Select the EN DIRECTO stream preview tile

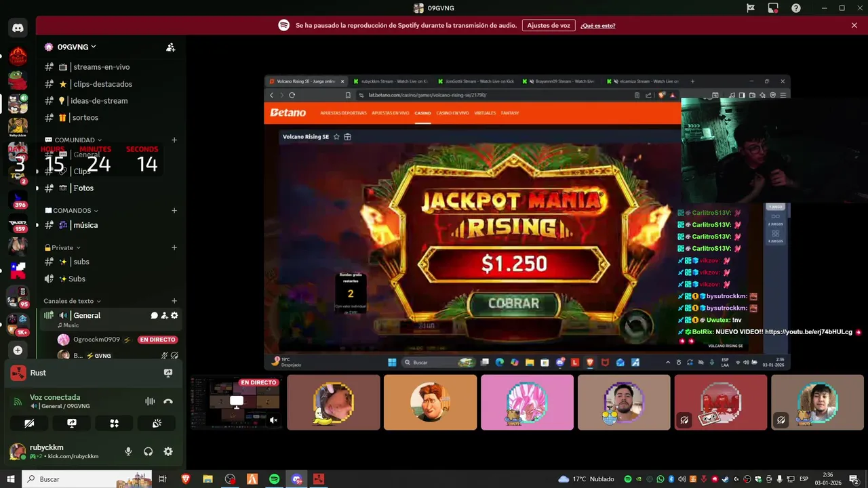pyautogui.click(x=235, y=403)
